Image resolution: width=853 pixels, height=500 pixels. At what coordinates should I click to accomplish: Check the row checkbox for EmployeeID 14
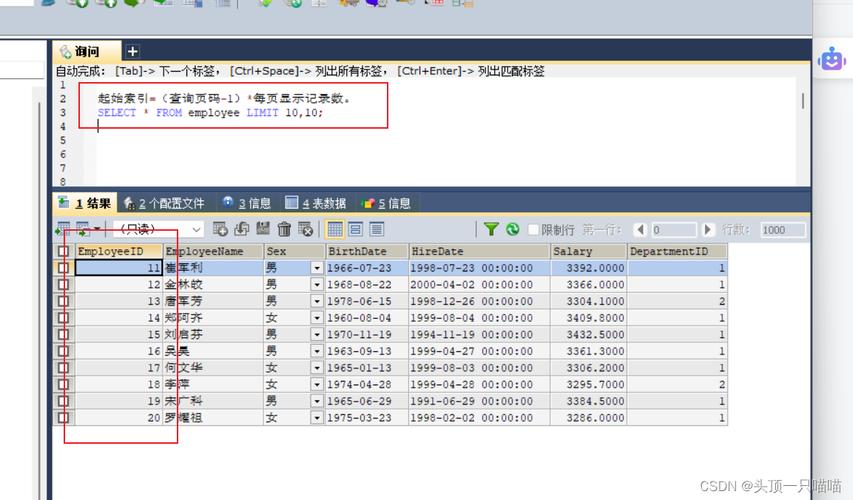[x=64, y=318]
